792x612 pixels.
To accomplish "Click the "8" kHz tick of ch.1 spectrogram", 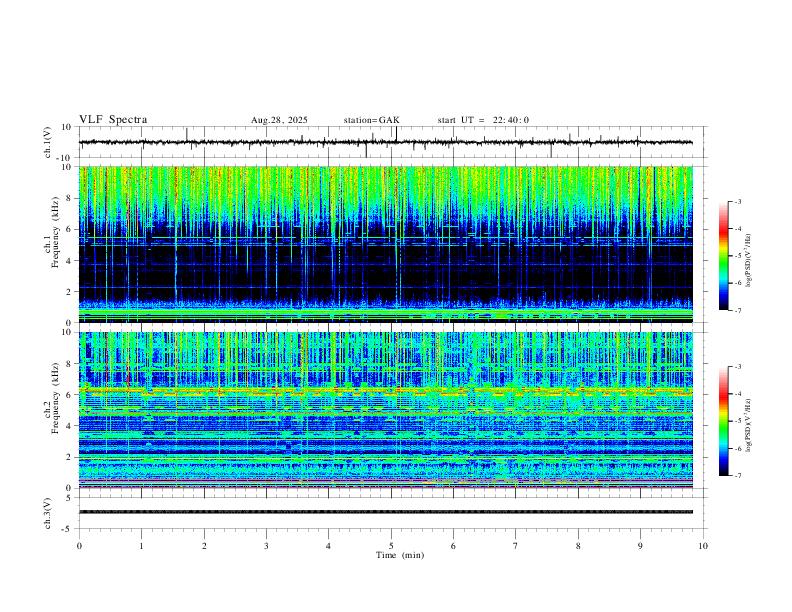I will tap(70, 198).
